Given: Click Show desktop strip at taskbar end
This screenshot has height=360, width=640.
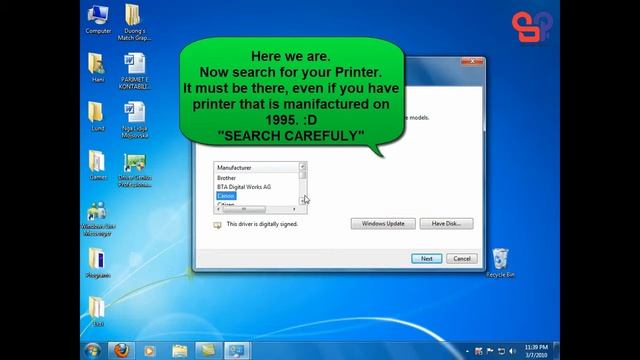Looking at the screenshot, I should [556, 351].
